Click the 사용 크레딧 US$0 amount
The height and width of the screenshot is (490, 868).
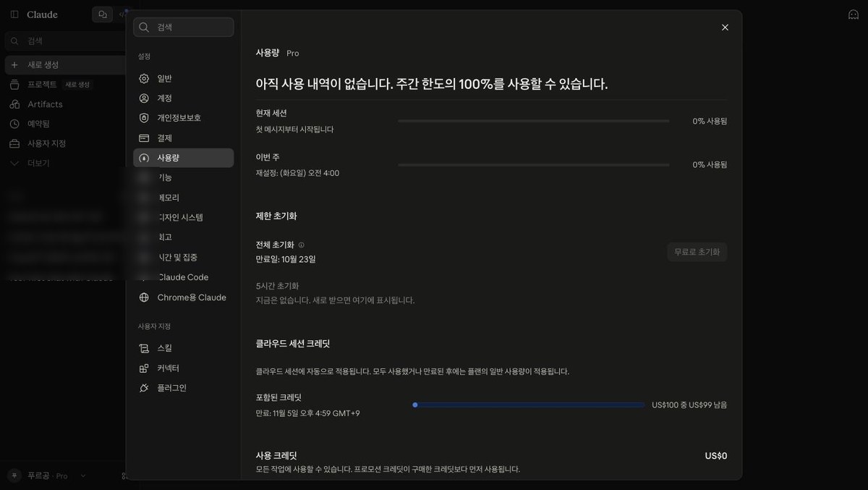[x=716, y=456]
